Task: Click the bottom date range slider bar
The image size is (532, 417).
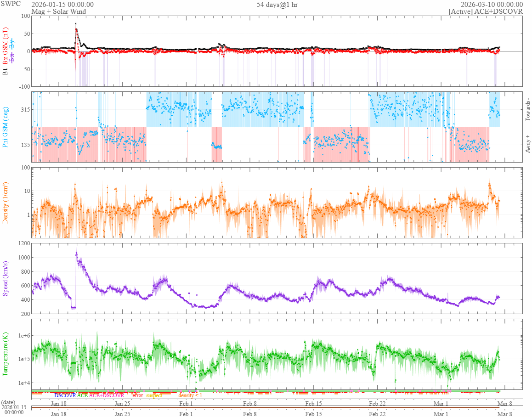Action: click(277, 407)
